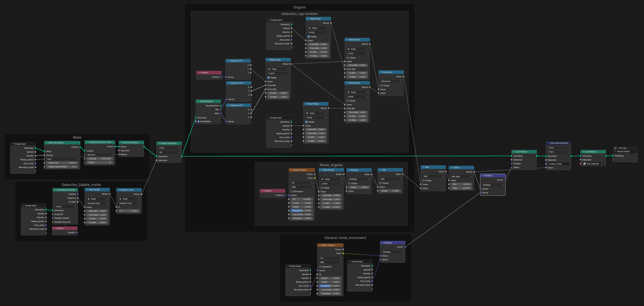Enable Clamp checkbox in the Maximum node
Screen dimensions: 644x306
(x=381, y=85)
